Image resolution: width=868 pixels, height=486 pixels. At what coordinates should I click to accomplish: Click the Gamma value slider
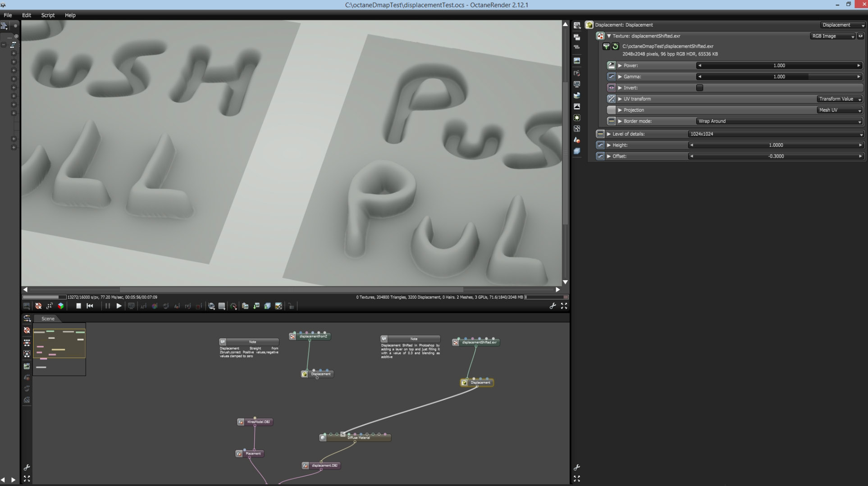click(779, 77)
